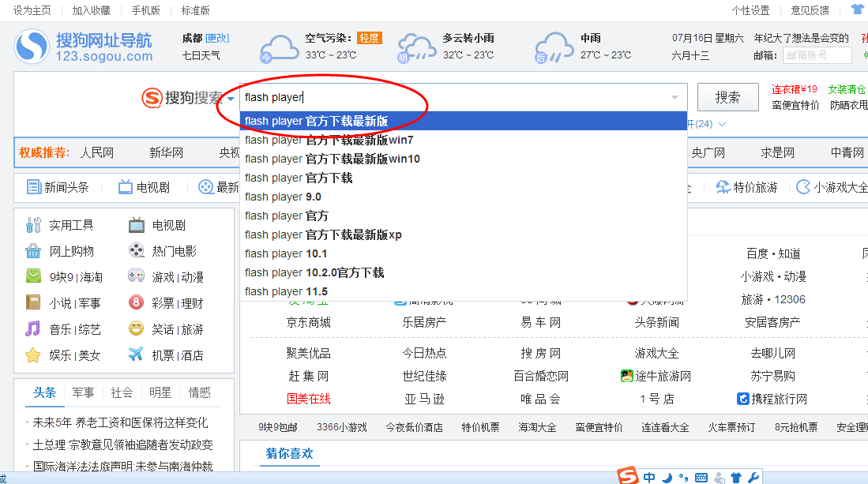Select suggestion 'flash player 10.2.0官方下载'
This screenshot has height=484, width=868.
pyautogui.click(x=464, y=272)
